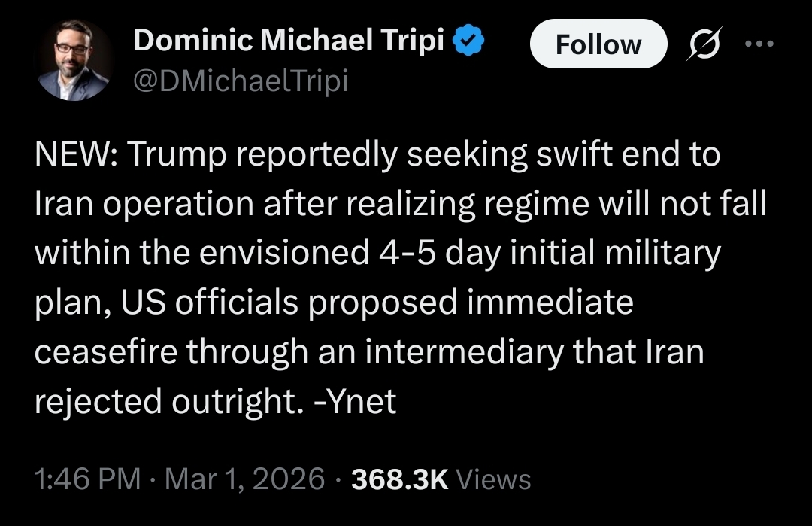The image size is (812, 526).
Task: Click the -Ynet attribution text
Action: (x=356, y=401)
